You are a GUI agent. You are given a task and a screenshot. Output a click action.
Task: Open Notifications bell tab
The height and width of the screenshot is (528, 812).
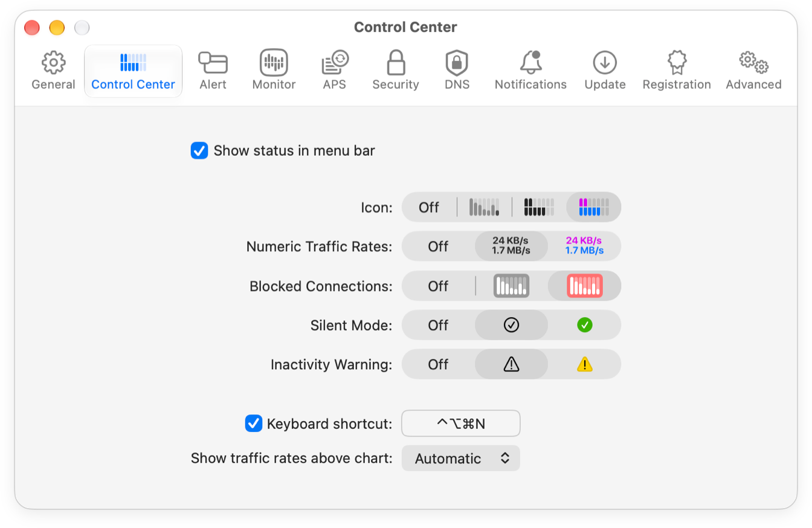point(530,71)
